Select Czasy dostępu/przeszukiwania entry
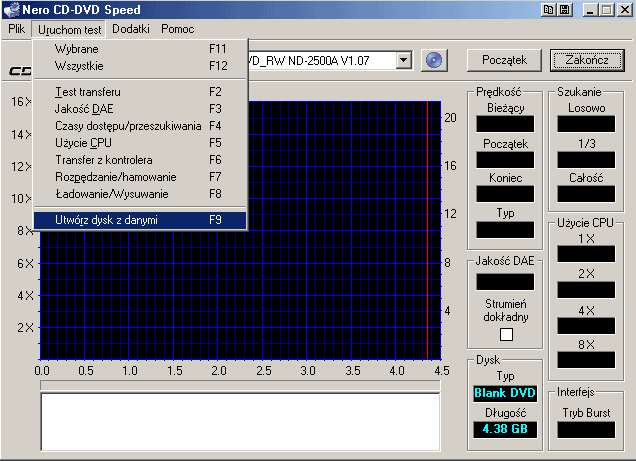Screen dimensions: 636x461 point(140,126)
